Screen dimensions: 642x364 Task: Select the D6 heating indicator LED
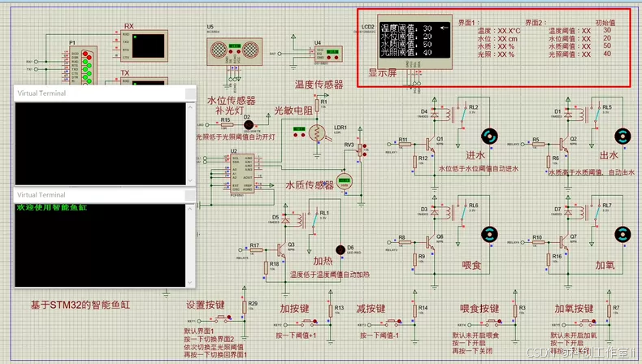[x=341, y=249]
